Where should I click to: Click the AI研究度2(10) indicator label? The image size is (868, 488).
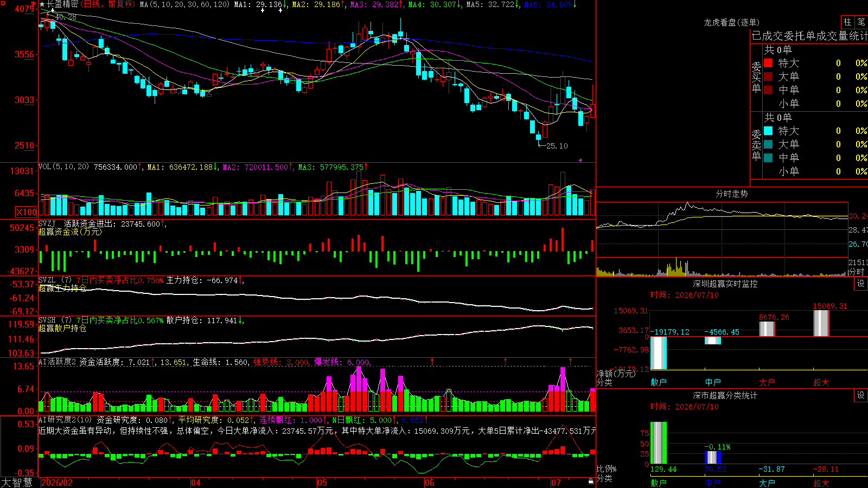point(66,420)
